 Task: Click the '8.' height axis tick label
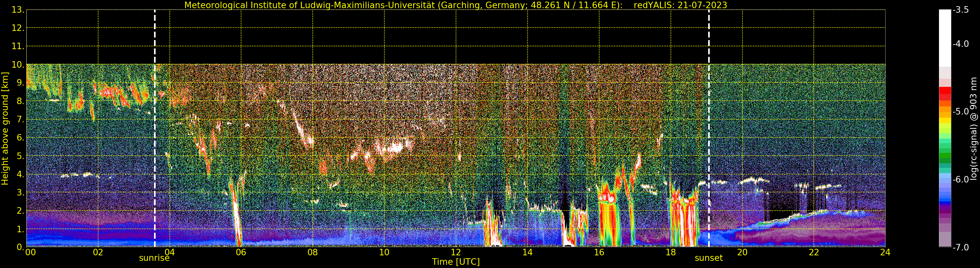(x=21, y=101)
